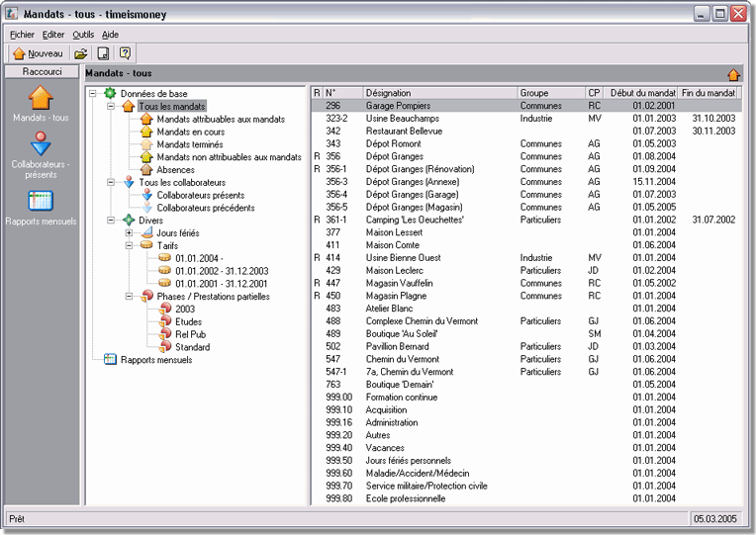The height and width of the screenshot is (535, 756).
Task: Open the Collaborateurs - présents shortcut icon
Action: pos(41,143)
